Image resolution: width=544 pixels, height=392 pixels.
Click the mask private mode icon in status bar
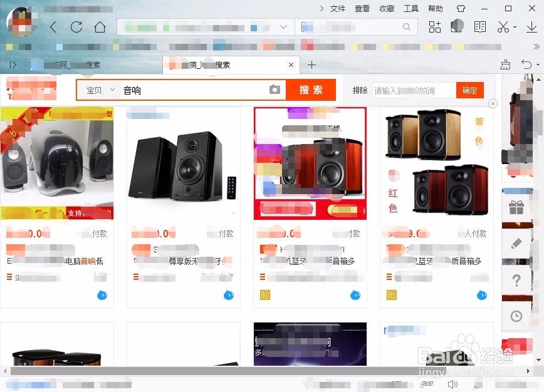427,384
